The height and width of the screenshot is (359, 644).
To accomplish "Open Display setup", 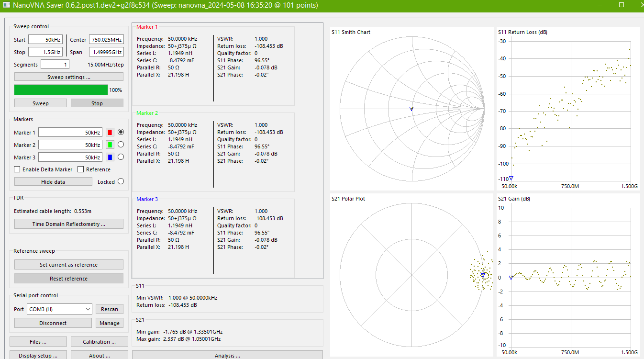I will point(38,355).
